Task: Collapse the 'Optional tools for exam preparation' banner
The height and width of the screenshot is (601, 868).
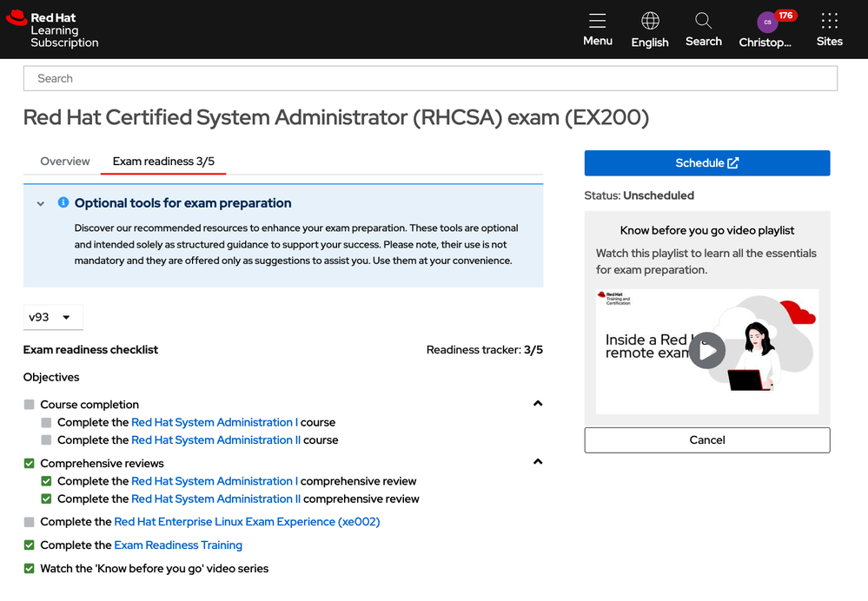Action: pyautogui.click(x=40, y=202)
